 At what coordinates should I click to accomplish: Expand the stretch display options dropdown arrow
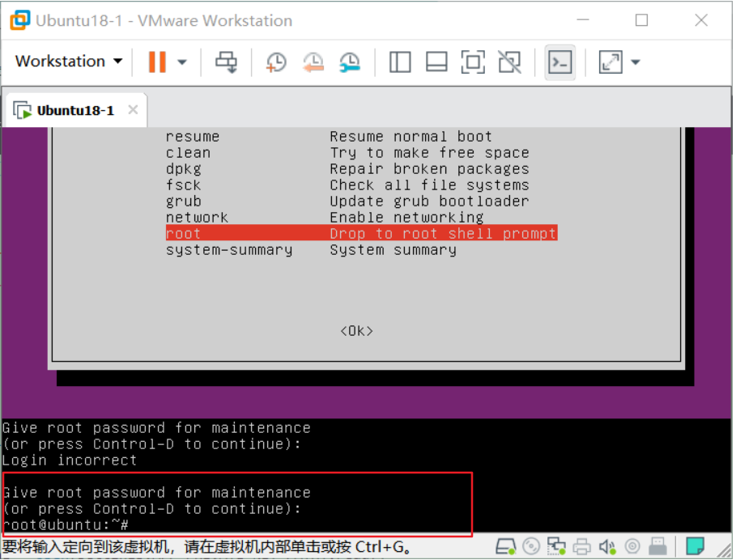tap(636, 62)
